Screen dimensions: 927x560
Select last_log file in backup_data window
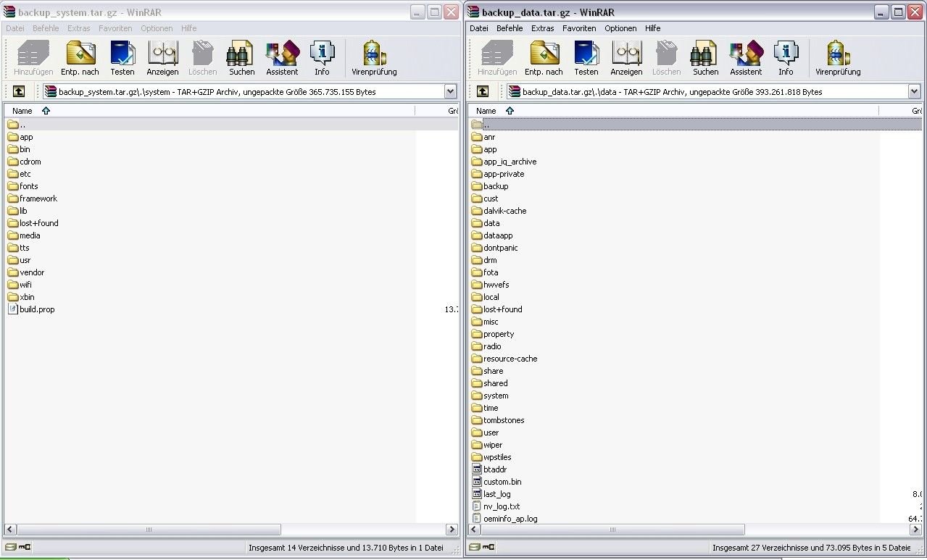point(491,494)
